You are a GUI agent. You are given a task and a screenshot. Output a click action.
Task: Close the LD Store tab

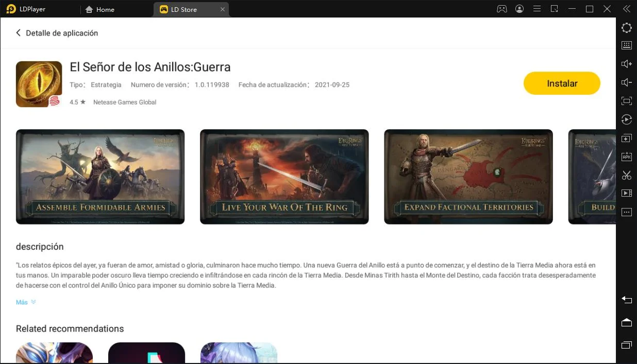point(223,9)
